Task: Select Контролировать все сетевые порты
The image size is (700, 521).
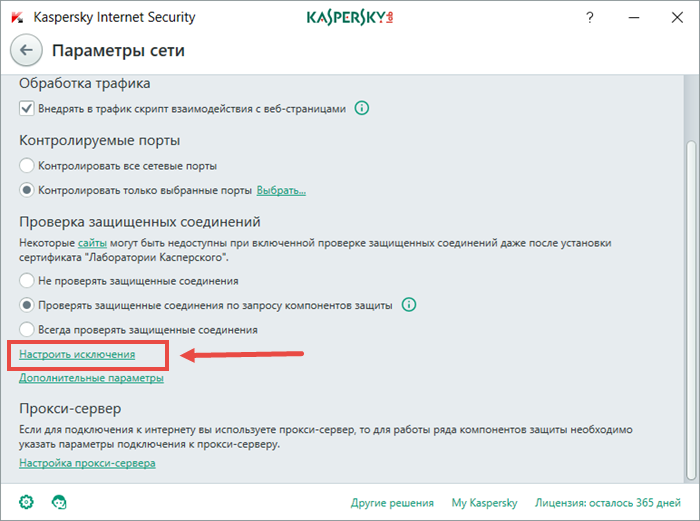Action: pos(26,166)
